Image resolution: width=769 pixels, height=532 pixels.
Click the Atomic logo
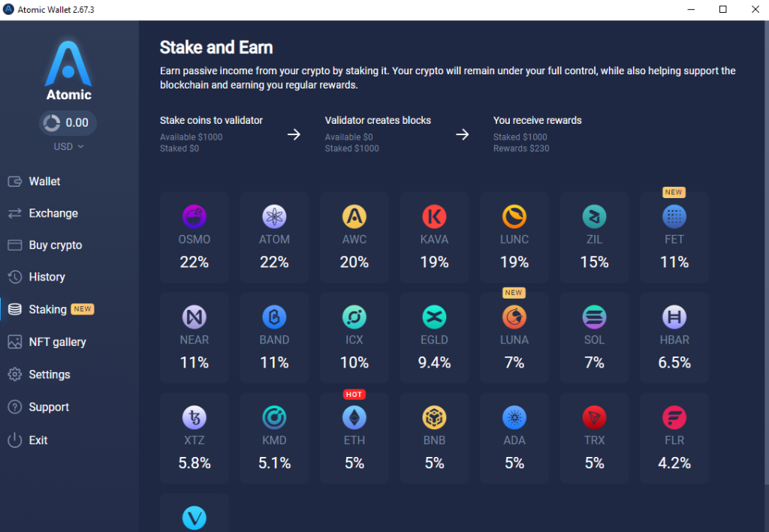coord(68,69)
